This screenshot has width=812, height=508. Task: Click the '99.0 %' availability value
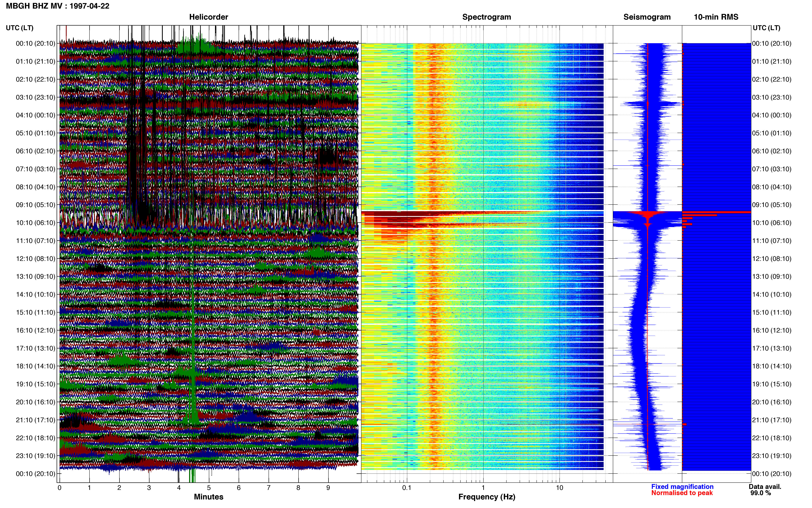(761, 493)
